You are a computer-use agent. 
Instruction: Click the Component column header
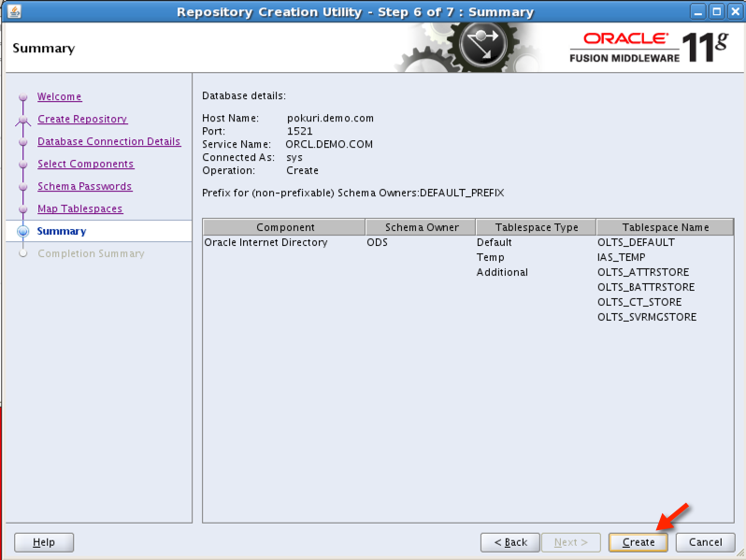tap(284, 227)
